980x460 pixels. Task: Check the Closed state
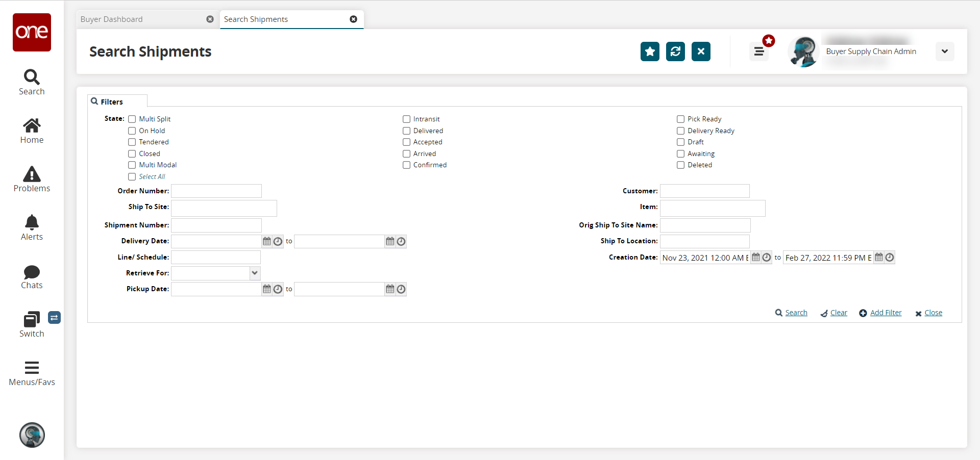[x=132, y=154]
